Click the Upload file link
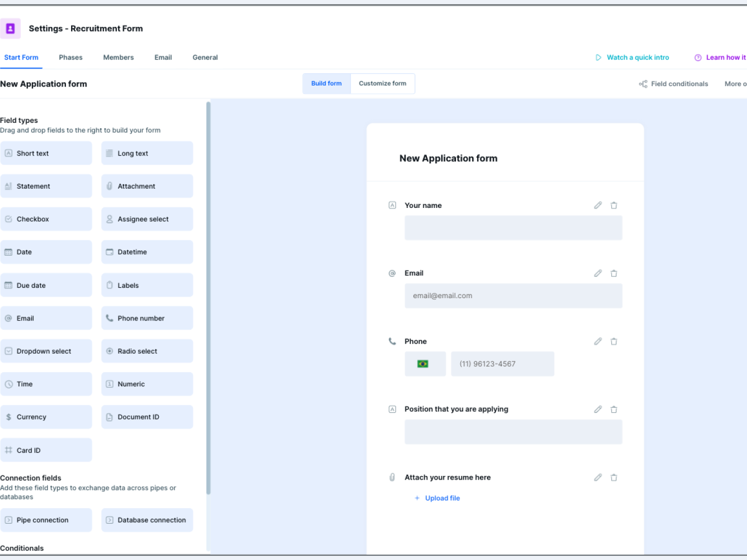The image size is (747, 560). (x=442, y=498)
